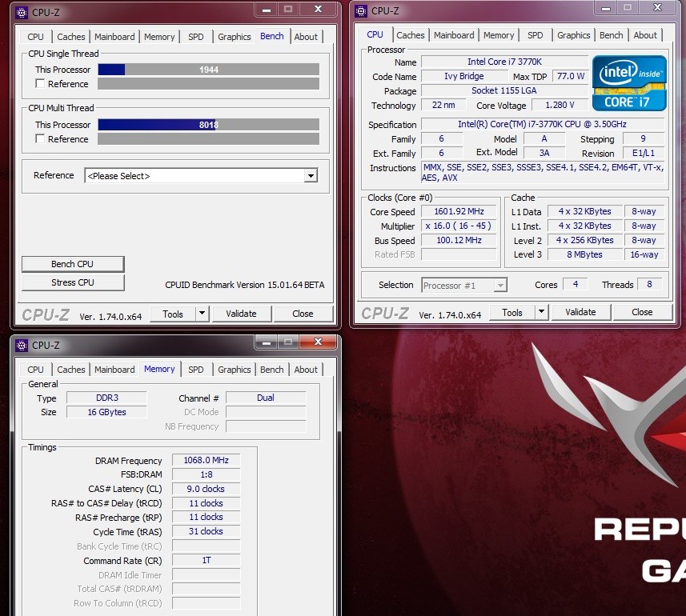The width and height of the screenshot is (686, 616).
Task: Click the Core Voltage value 1.280 V
Action: point(560,105)
